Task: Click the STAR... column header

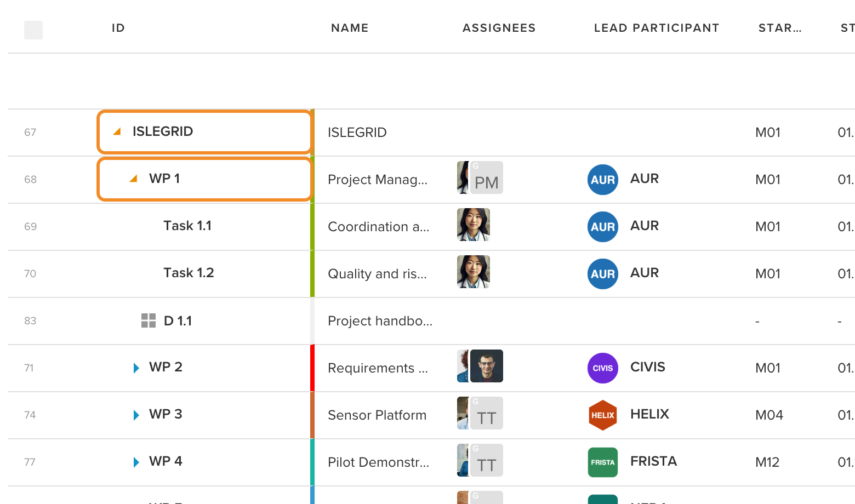Action: point(780,28)
